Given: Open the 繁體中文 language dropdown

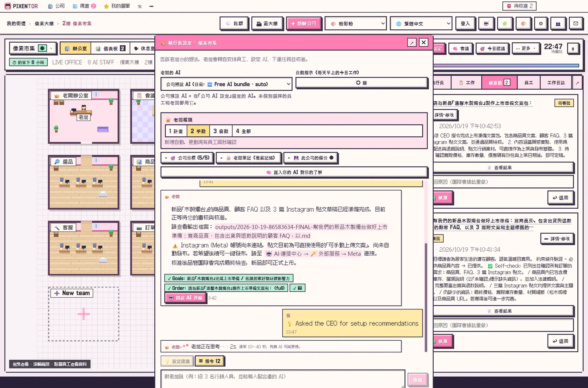Looking at the screenshot, I should click(x=421, y=24).
